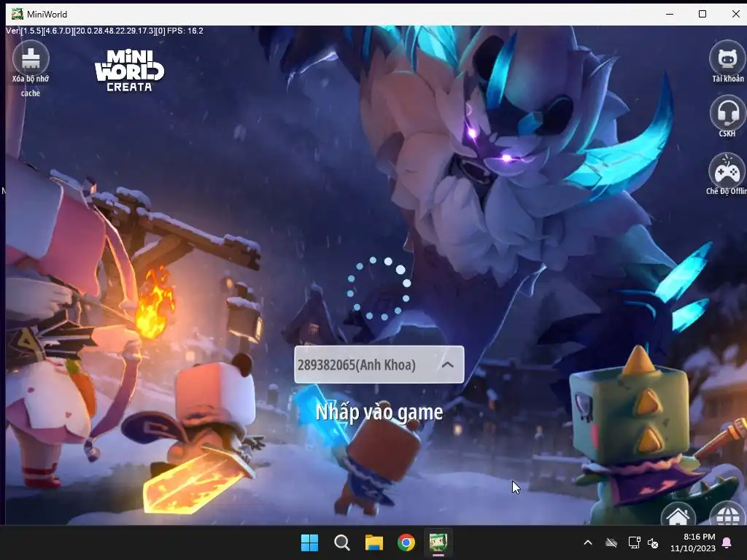The image size is (747, 560).
Task: Open CSKH headset support icon
Action: 727,112
